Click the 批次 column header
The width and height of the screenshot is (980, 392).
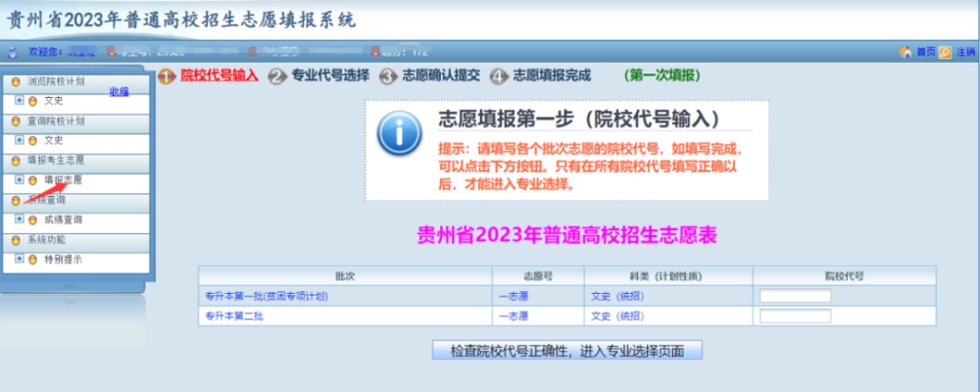[x=345, y=275]
